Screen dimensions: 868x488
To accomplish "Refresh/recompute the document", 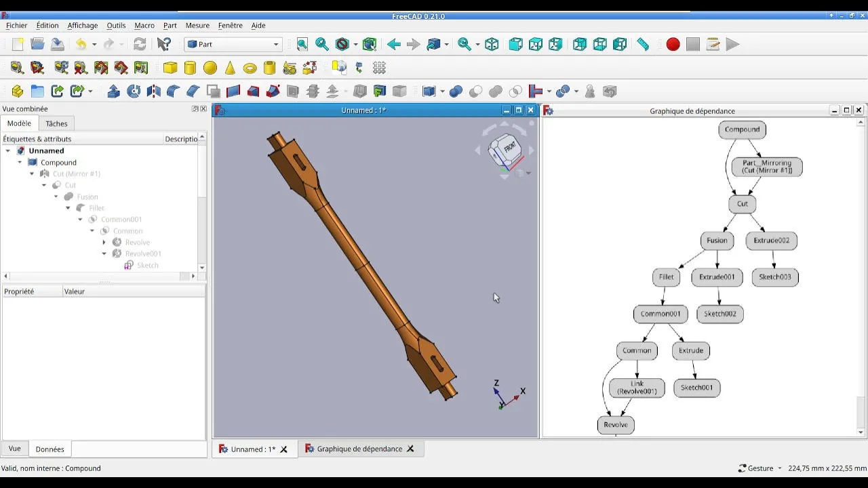I will (x=140, y=44).
